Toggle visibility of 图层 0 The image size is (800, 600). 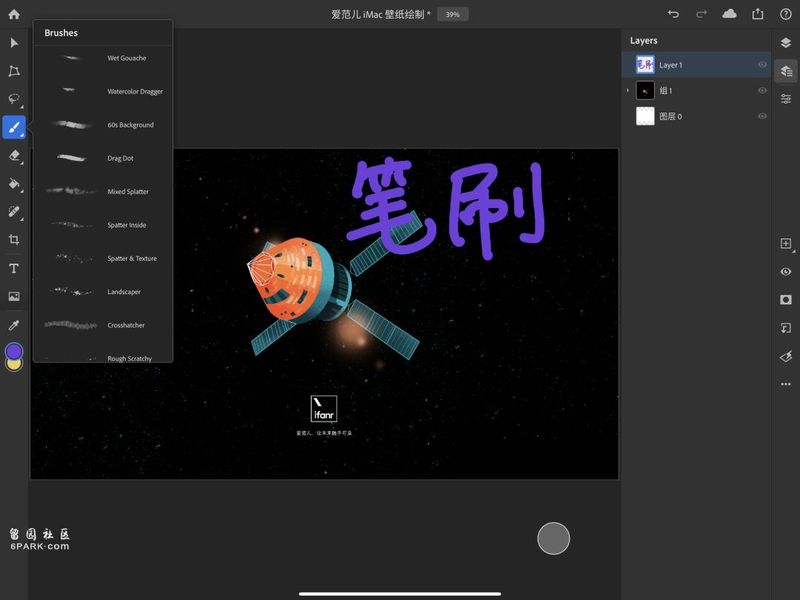pos(762,116)
